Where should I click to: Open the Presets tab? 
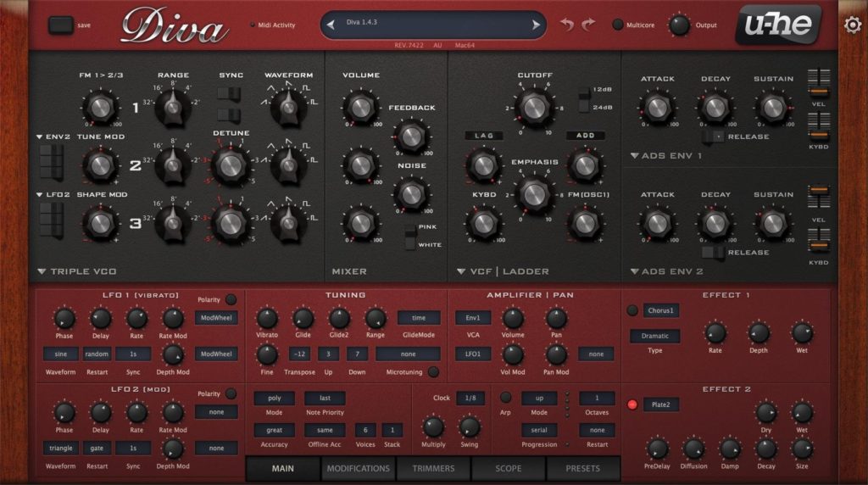coord(582,468)
